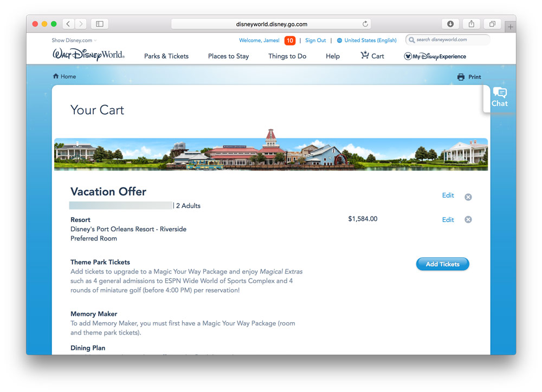Screen dimensions: 542x392
Task: Open Safari downloads list
Action: point(450,24)
